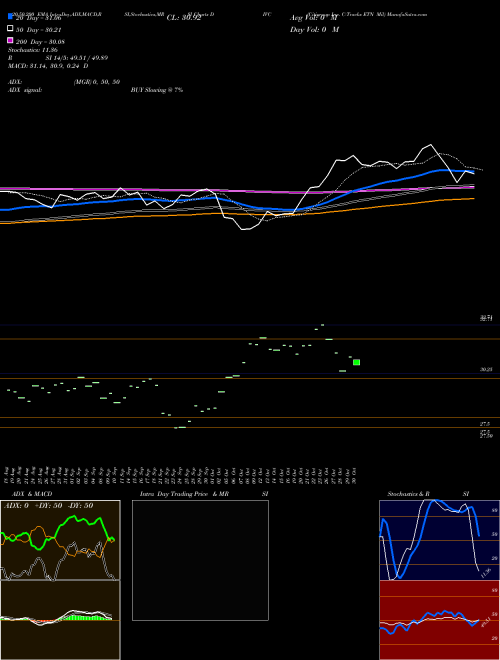Viewport: 500px width, 660px height.
Task: Click the white 50 Day legend swatch
Action: [10, 29]
